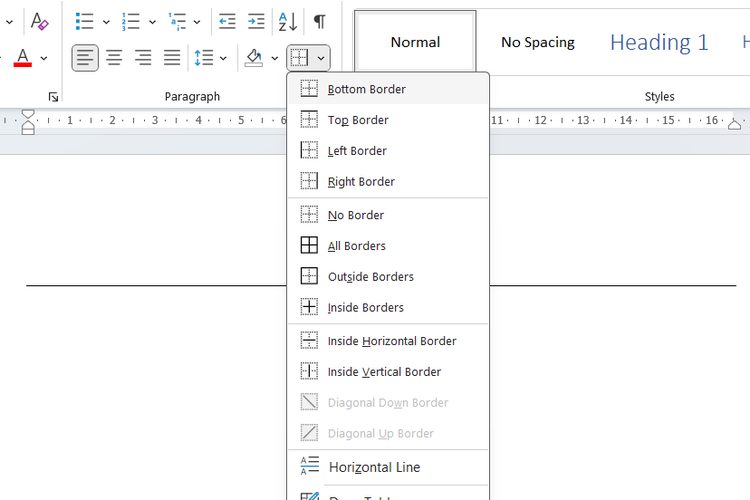Open the Line Spacing dropdown arrow
The height and width of the screenshot is (500, 750).
pyautogui.click(x=223, y=58)
